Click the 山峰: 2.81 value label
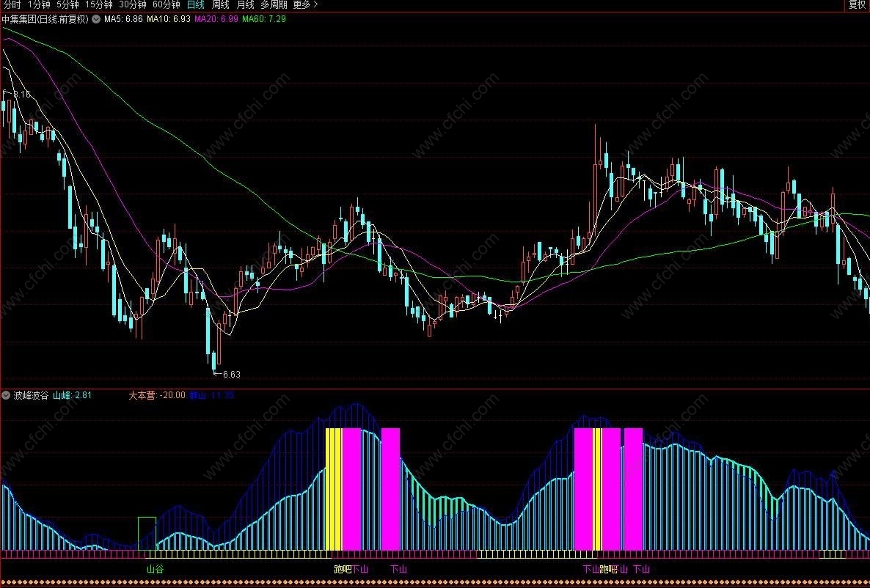This screenshot has height=588, width=870. pos(72,395)
